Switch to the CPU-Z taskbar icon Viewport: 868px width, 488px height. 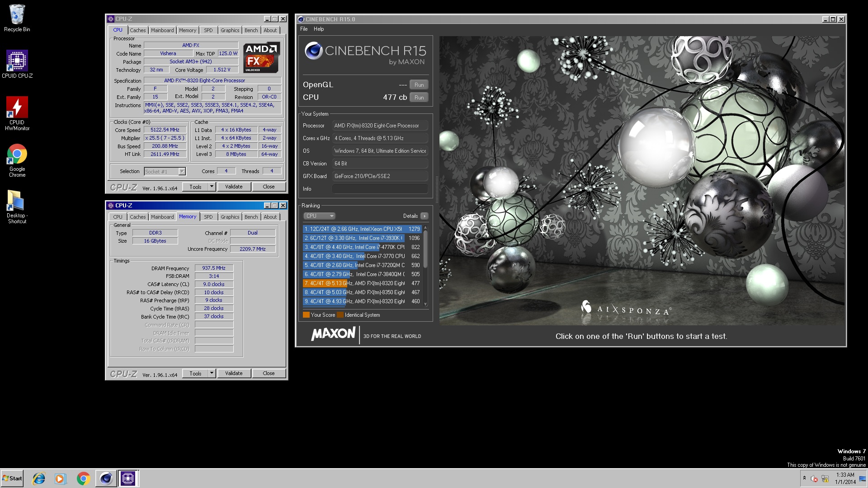(128, 479)
